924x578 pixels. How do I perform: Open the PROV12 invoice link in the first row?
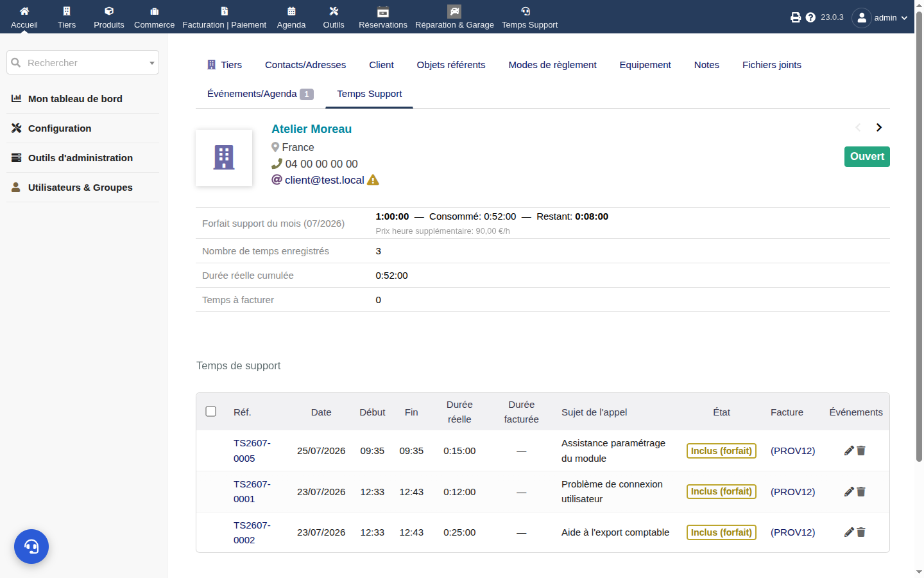pyautogui.click(x=792, y=451)
